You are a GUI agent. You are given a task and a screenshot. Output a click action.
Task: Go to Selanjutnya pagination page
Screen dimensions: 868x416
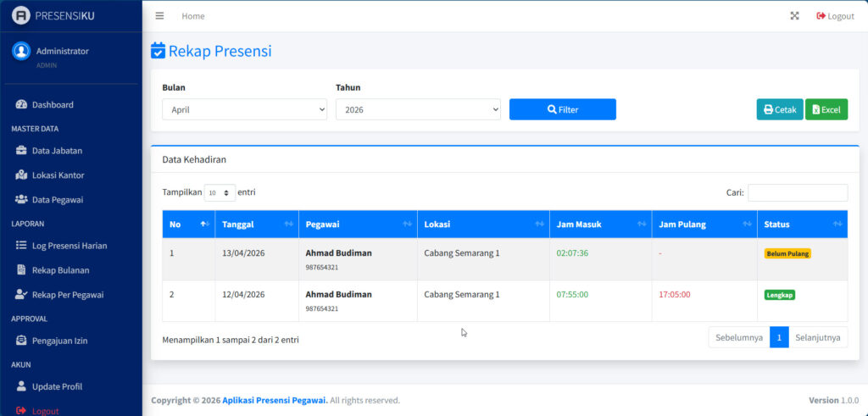coord(817,337)
